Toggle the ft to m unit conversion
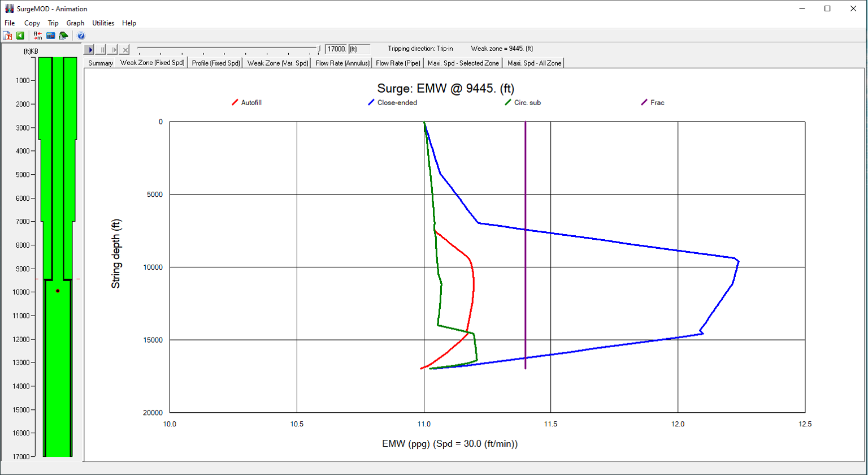The width and height of the screenshot is (868, 475). [x=38, y=36]
